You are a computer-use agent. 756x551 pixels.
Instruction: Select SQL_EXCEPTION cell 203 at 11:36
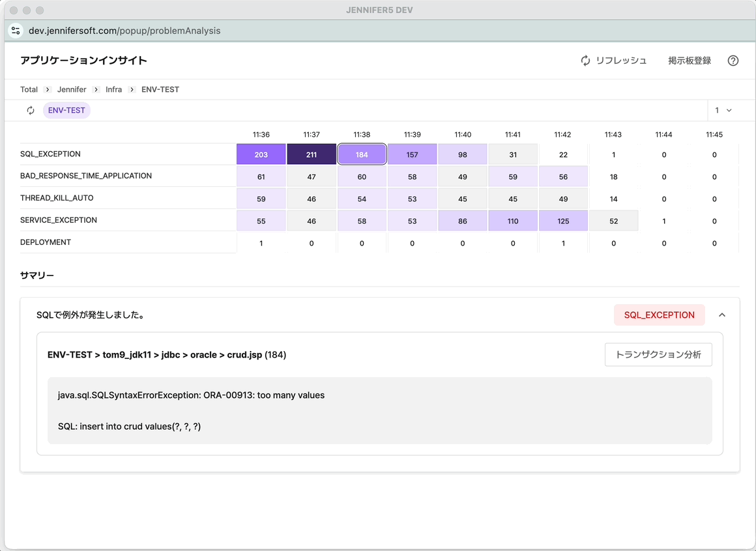[261, 154]
